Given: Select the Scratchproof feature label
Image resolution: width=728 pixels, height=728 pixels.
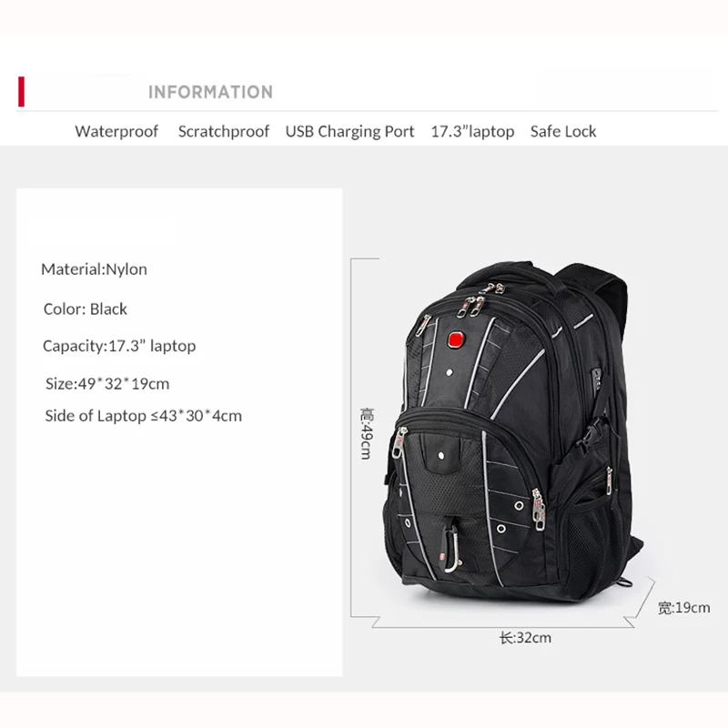Looking at the screenshot, I should (x=223, y=131).
